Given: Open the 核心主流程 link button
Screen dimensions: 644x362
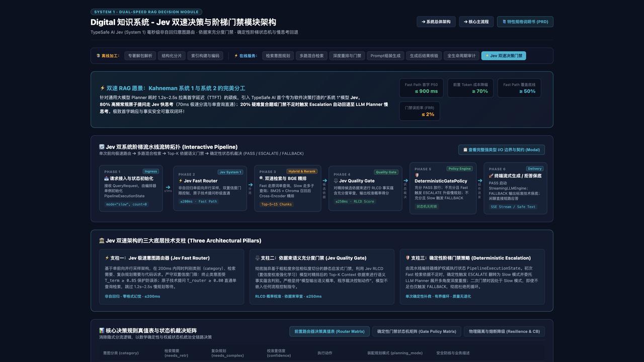Looking at the screenshot, I should pos(476,22).
